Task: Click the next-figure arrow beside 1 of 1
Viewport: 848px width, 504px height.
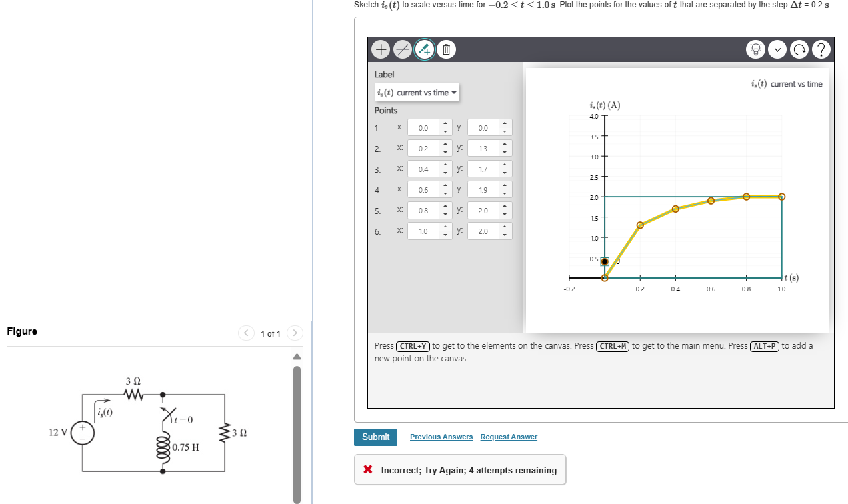Action: [x=295, y=333]
